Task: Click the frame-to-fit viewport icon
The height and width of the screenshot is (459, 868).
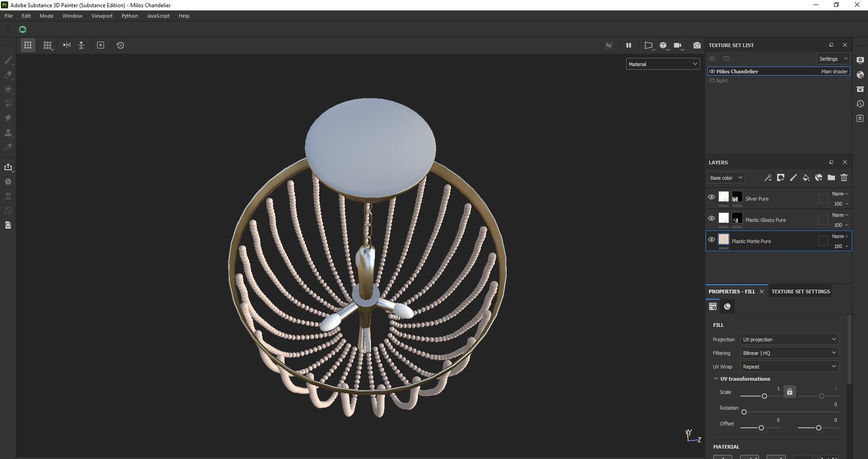Action: click(x=101, y=45)
